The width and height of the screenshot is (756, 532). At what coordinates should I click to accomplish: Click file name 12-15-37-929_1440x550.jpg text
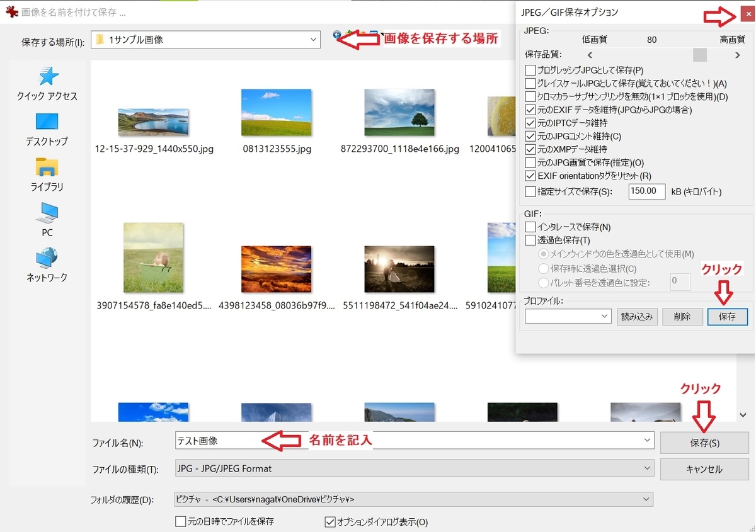154,149
